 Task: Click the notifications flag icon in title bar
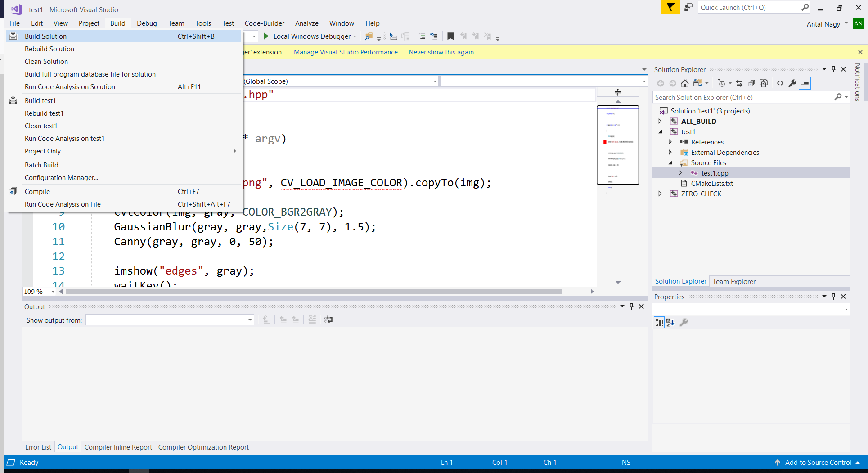[x=670, y=7]
